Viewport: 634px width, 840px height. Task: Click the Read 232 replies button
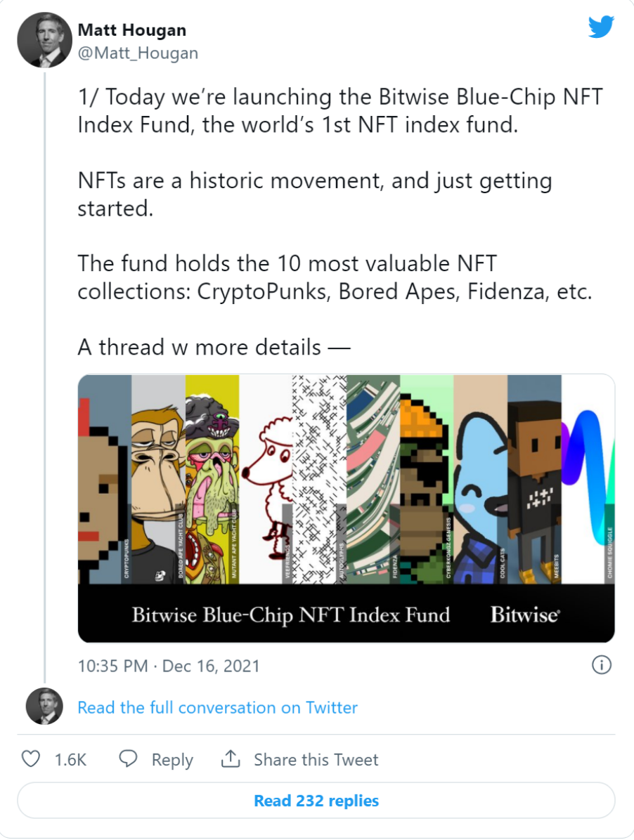[x=316, y=801]
